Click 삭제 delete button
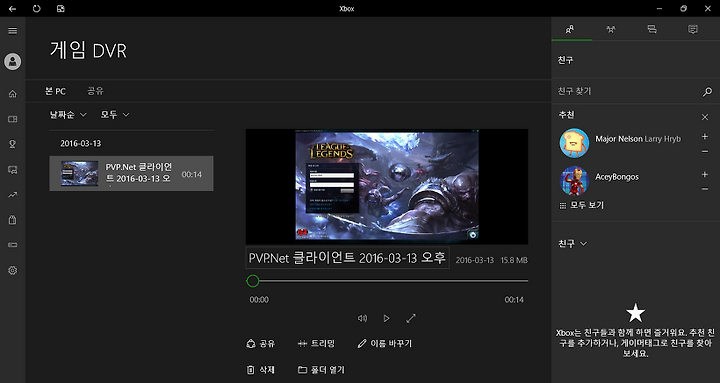The image size is (720, 383). click(261, 370)
